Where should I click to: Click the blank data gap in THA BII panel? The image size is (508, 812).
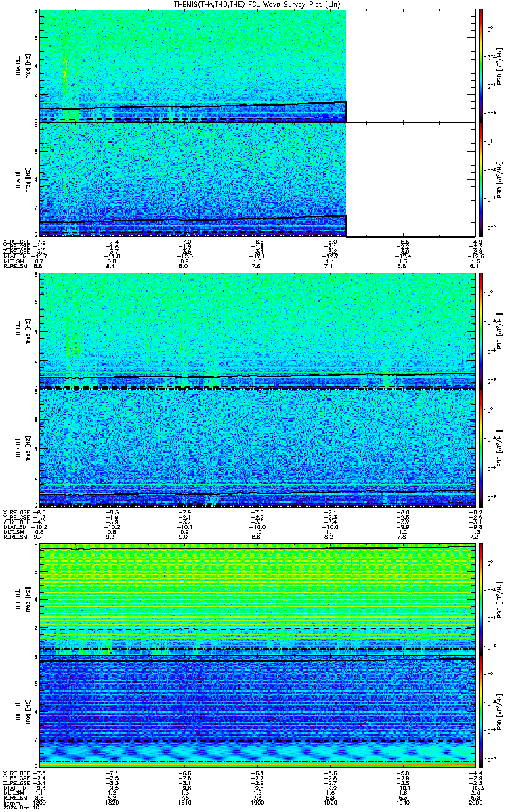click(x=410, y=179)
